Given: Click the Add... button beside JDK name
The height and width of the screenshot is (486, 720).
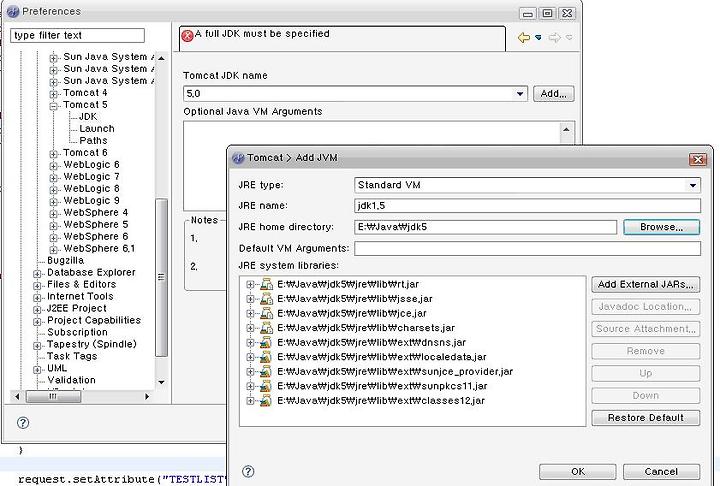Looking at the screenshot, I should [553, 94].
